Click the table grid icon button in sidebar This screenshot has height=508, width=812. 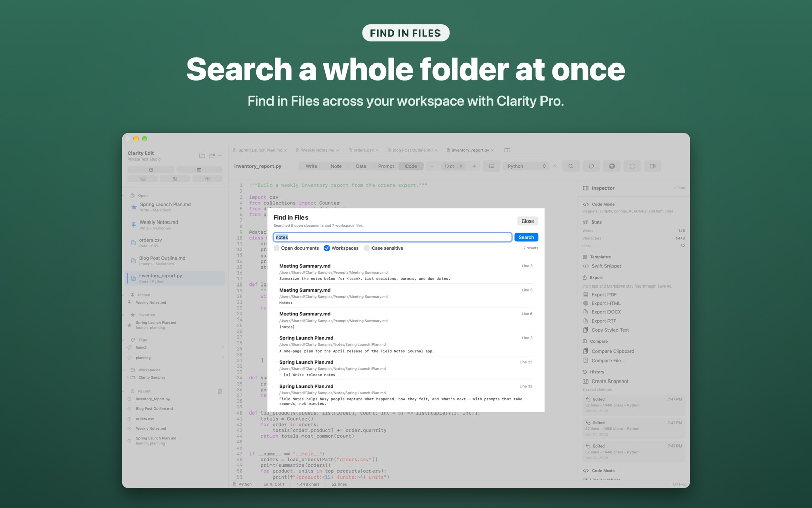143,179
